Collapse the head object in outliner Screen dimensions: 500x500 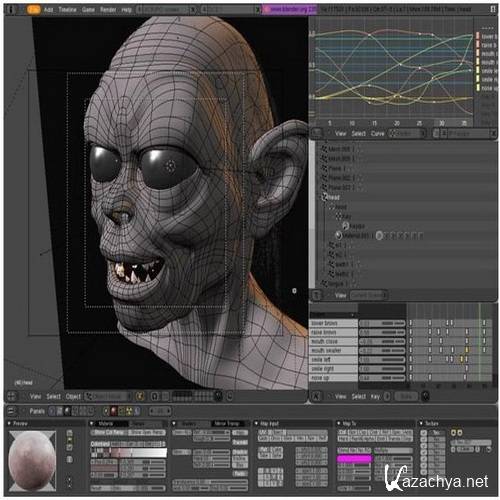point(325,197)
